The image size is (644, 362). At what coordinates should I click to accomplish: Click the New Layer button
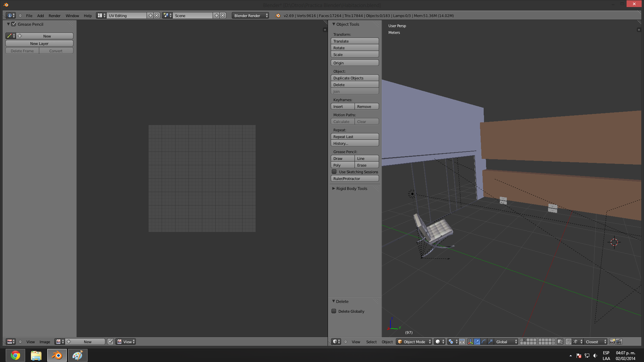point(39,43)
